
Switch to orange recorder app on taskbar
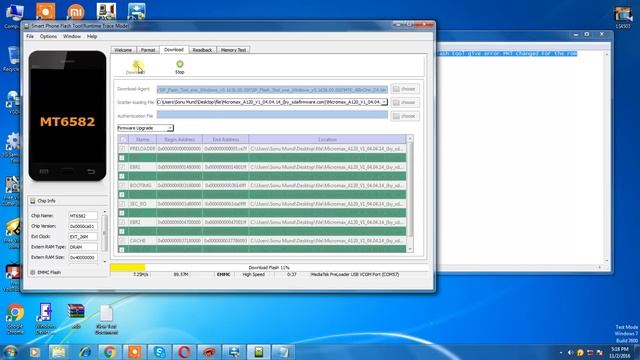(134, 352)
